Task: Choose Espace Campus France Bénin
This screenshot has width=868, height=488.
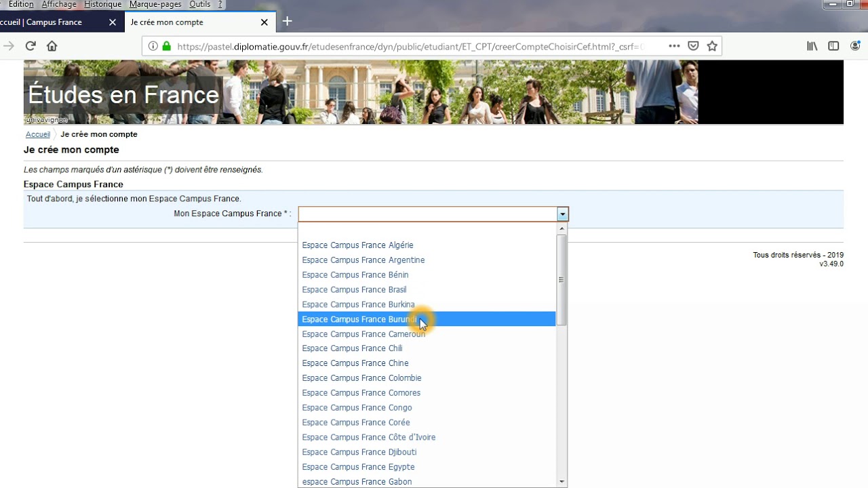Action: coord(427,275)
